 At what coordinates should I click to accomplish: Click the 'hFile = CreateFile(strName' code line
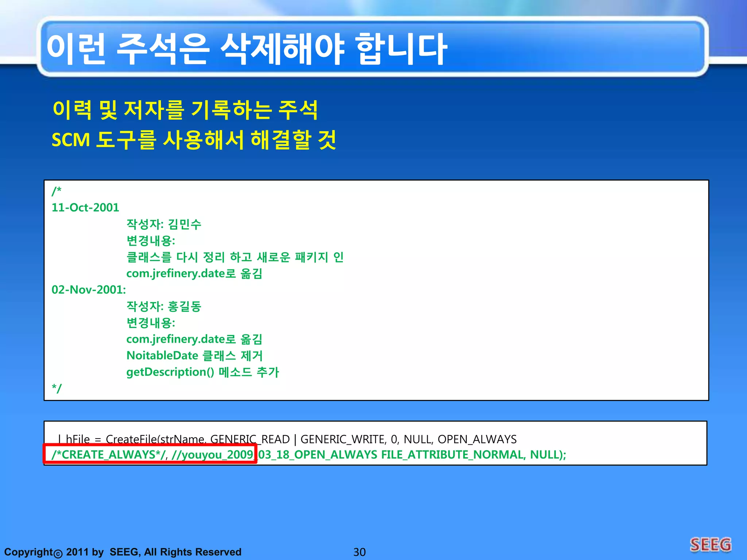[x=287, y=439]
